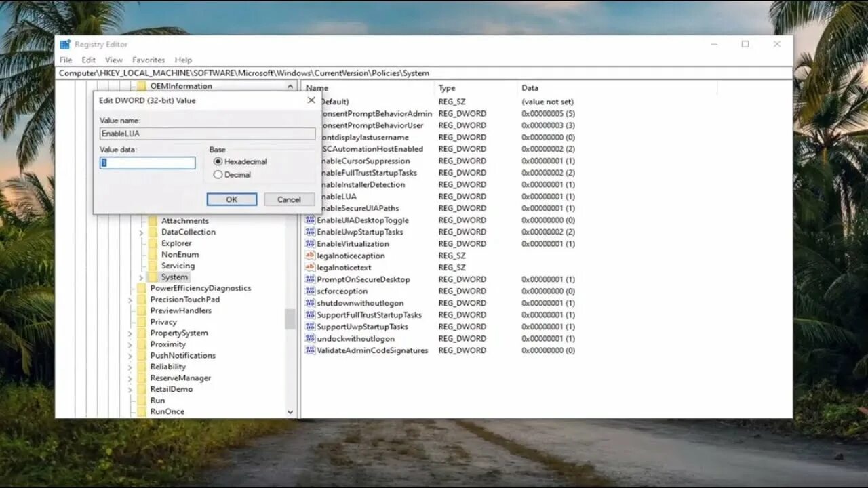This screenshot has width=868, height=488.
Task: Click the EnableUIADesktopToggle value icon
Action: pos(310,220)
